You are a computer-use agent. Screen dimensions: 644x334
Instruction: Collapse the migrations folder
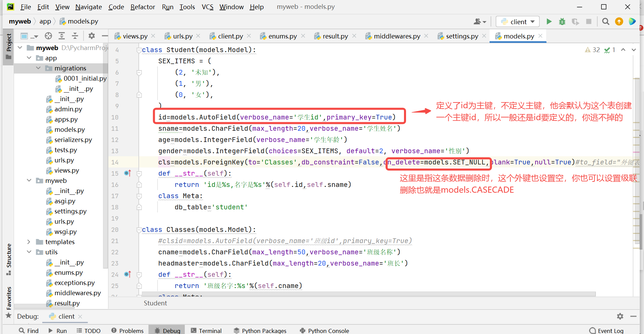(38, 68)
